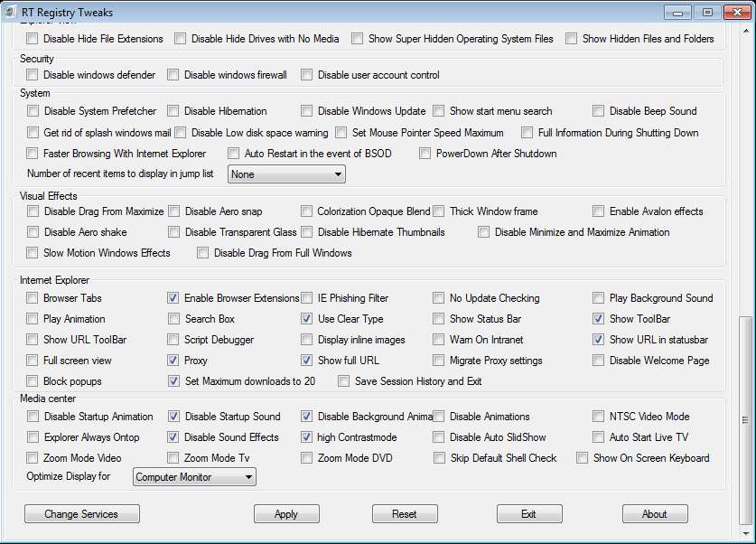Check Disable Drag From Maximize
Image resolution: width=756 pixels, height=544 pixels.
click(33, 211)
